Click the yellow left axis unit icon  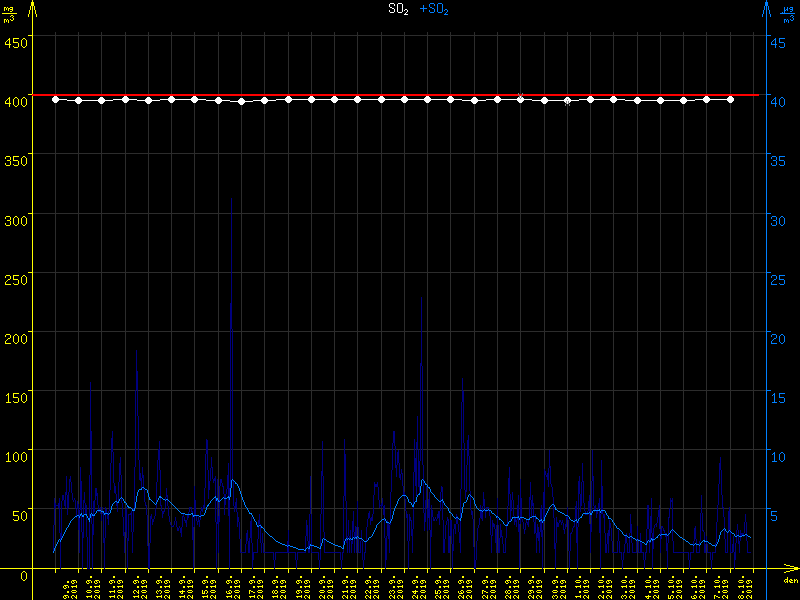9,13
